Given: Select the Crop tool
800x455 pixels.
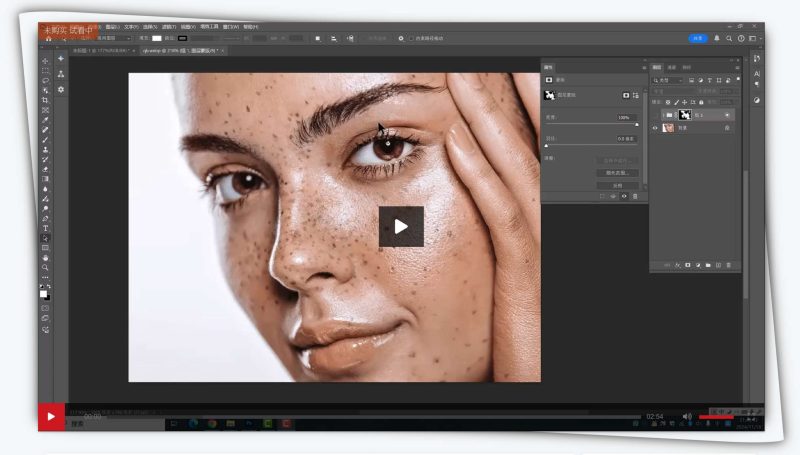Looking at the screenshot, I should [45, 100].
